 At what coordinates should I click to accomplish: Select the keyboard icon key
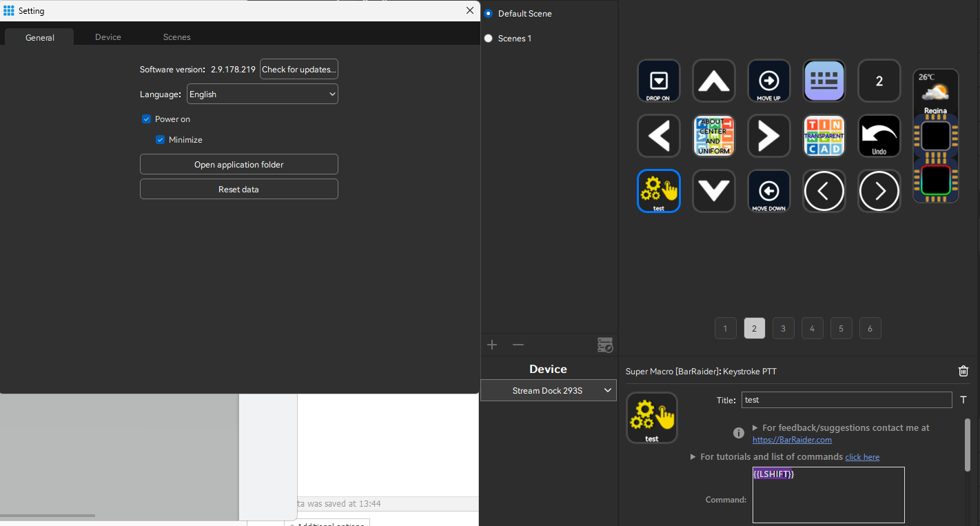824,81
